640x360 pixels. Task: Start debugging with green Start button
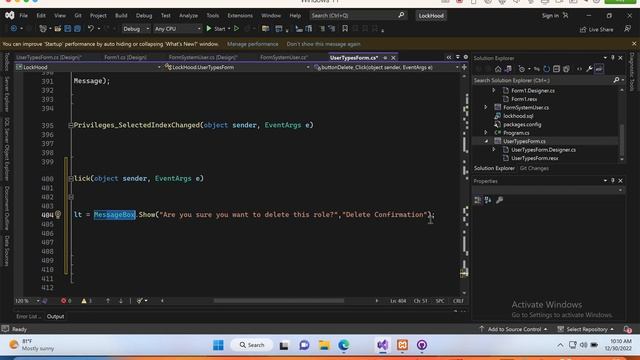(x=216, y=29)
